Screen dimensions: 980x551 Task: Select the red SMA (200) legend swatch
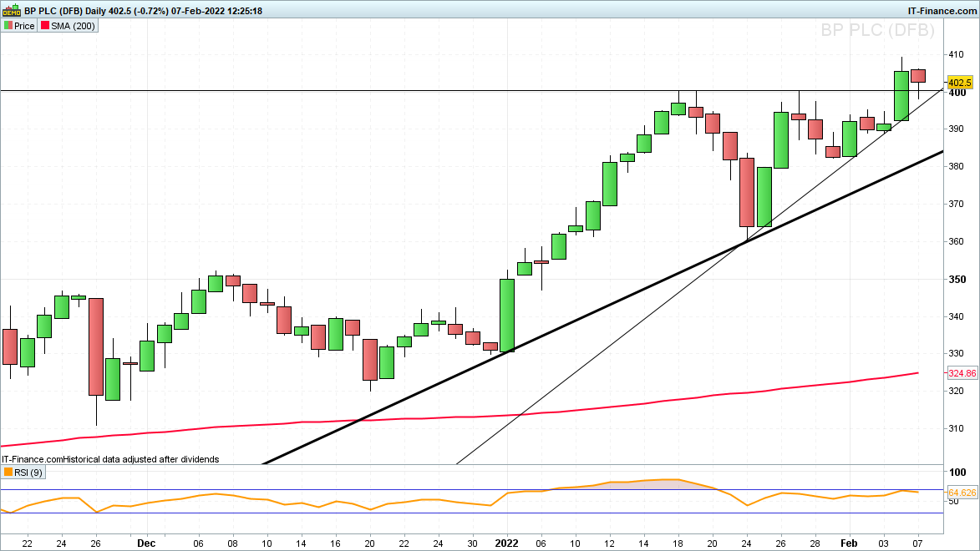click(45, 26)
